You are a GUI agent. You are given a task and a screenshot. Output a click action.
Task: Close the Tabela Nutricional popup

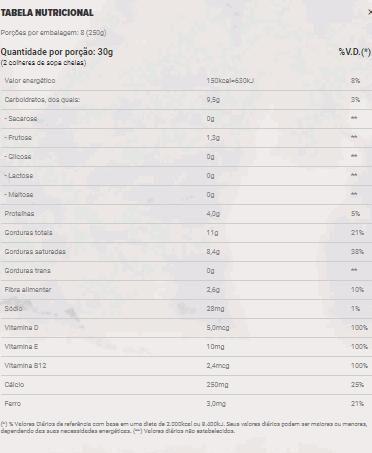[370, 12]
